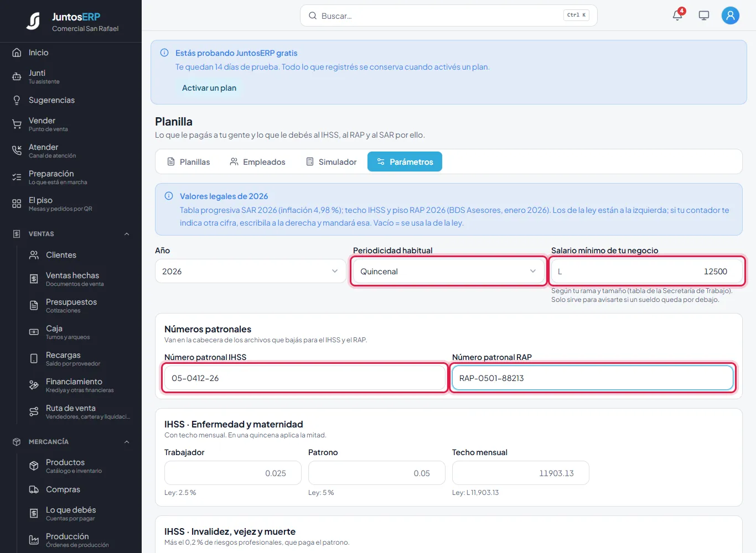Switch to the Empleados tab
The width and height of the screenshot is (756, 553).
[x=258, y=161]
